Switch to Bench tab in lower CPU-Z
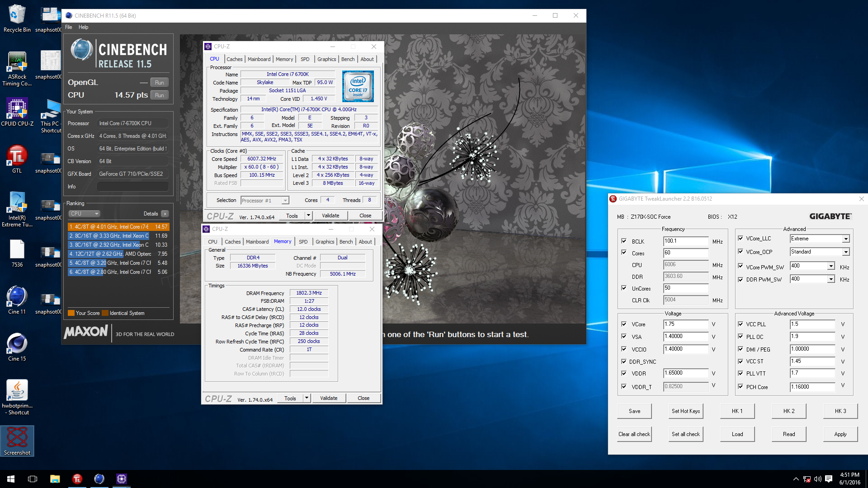The image size is (868, 488). pyautogui.click(x=346, y=242)
